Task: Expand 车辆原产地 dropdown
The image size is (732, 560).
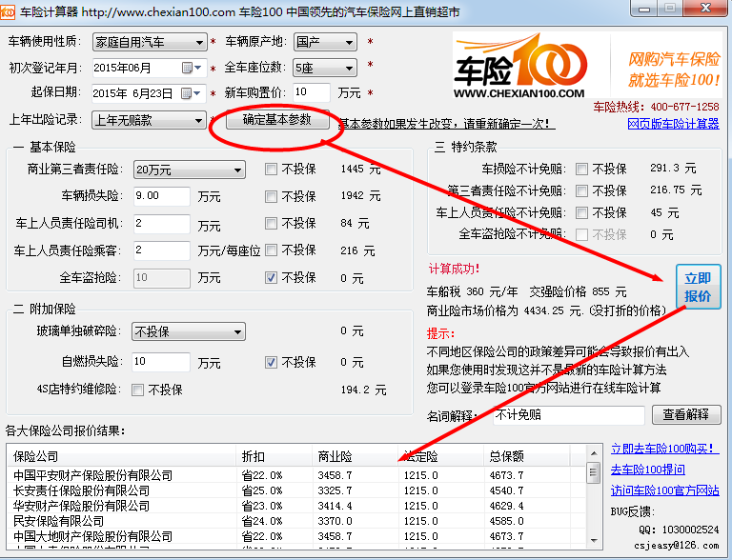Action: 349,43
